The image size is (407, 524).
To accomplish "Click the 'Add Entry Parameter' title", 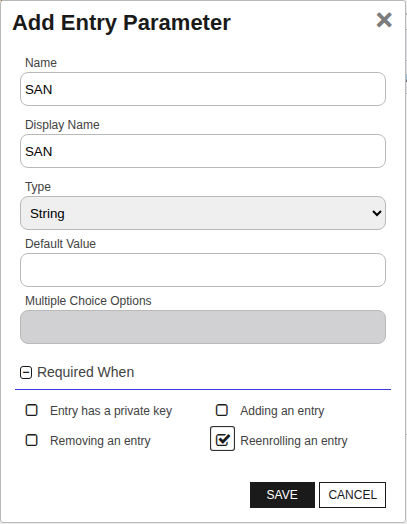I will (x=122, y=23).
